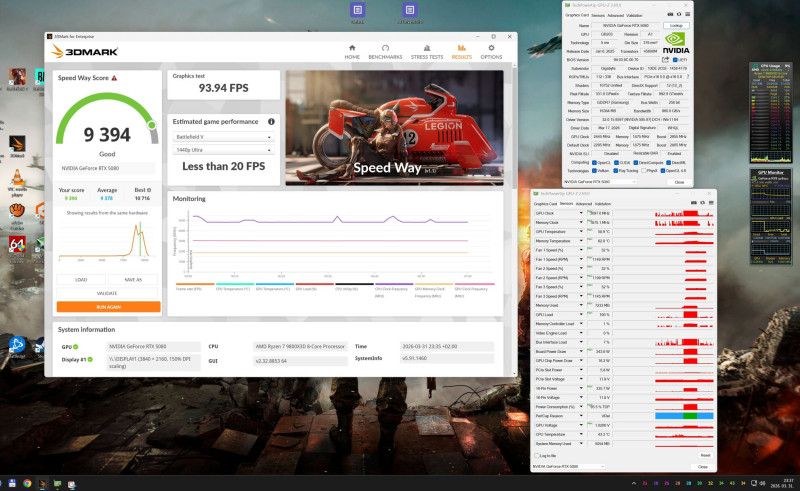Click orange Frame rate legend color bar
This screenshot has width=800, height=491.
coord(195,284)
